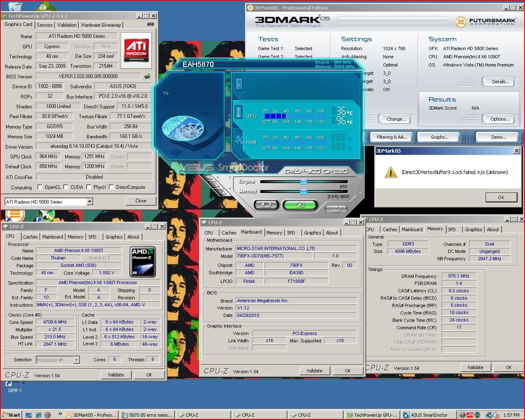Expand quick launch chevron on taskbar
Image resolution: width=525 pixels, height=420 pixels.
click(60, 414)
